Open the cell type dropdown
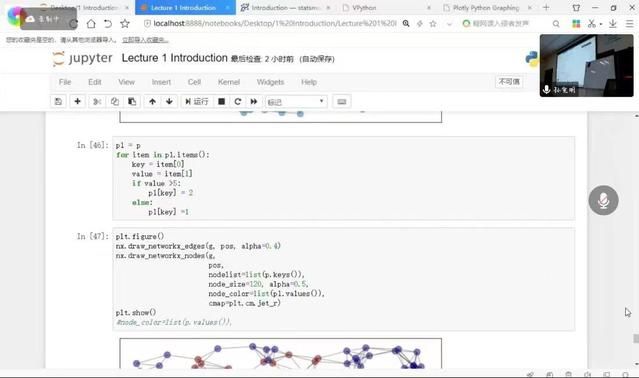Screen dimensions: 639x378 [296, 101]
